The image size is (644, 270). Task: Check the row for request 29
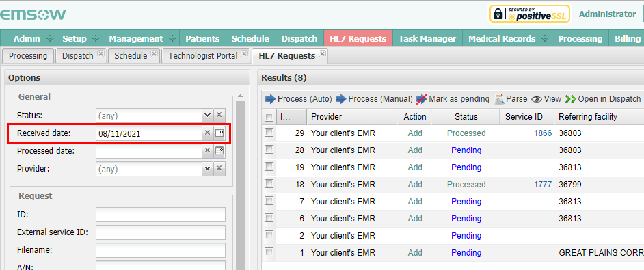click(269, 133)
